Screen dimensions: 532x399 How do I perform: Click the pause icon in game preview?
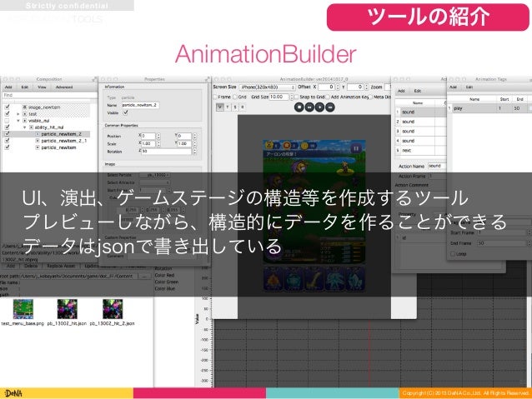[x=355, y=148]
